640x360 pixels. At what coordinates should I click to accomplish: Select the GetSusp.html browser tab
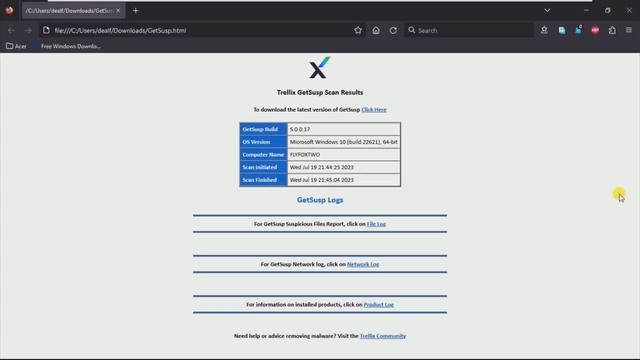pyautogui.click(x=73, y=11)
